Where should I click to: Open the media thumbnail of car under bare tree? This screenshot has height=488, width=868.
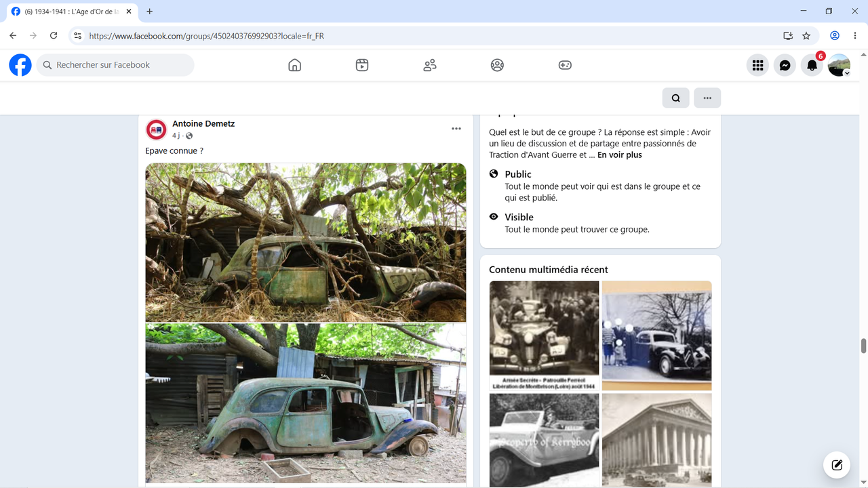coord(657,335)
